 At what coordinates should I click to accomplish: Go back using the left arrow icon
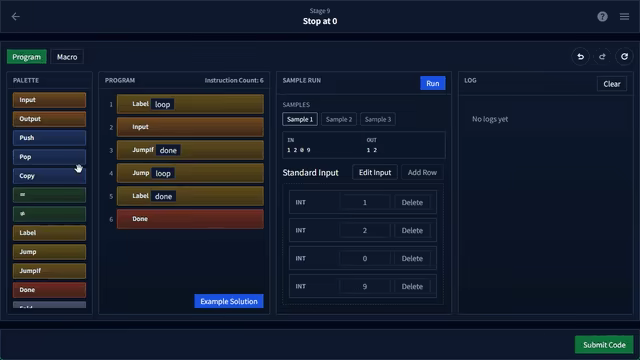(x=16, y=17)
